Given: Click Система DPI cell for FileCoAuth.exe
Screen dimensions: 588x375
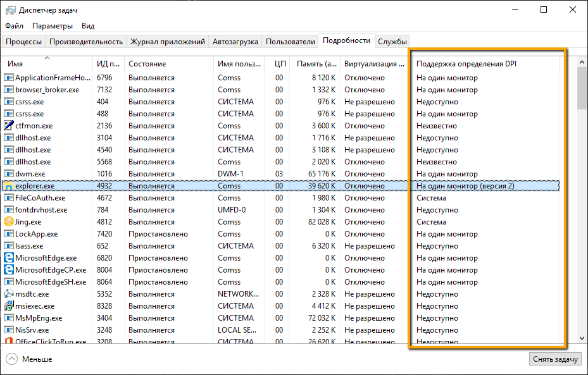Looking at the screenshot, I should point(431,198).
